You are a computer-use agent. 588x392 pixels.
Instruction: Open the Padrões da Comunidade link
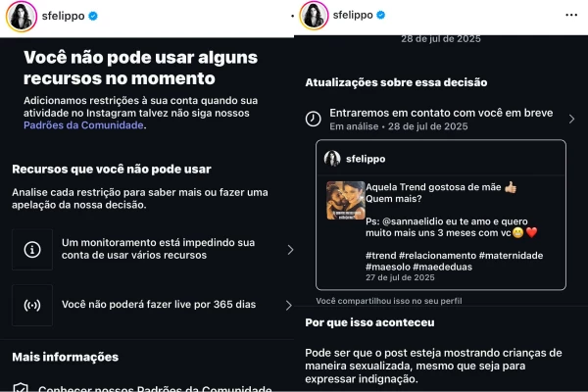[83, 125]
